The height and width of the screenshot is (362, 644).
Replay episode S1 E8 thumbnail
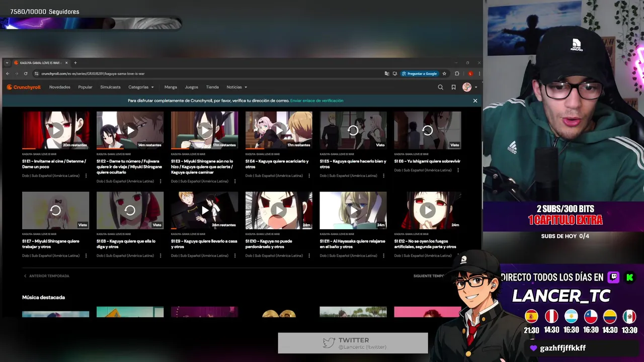(130, 210)
